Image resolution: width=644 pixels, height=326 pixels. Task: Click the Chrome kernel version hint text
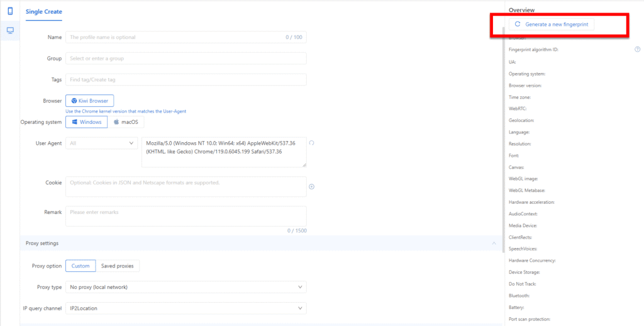(126, 111)
